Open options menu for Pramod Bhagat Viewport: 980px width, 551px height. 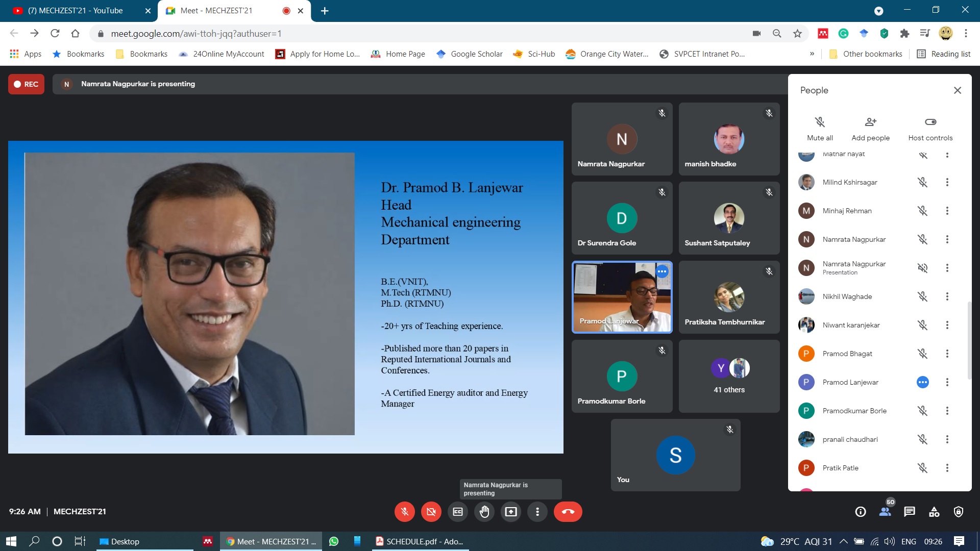(x=947, y=354)
